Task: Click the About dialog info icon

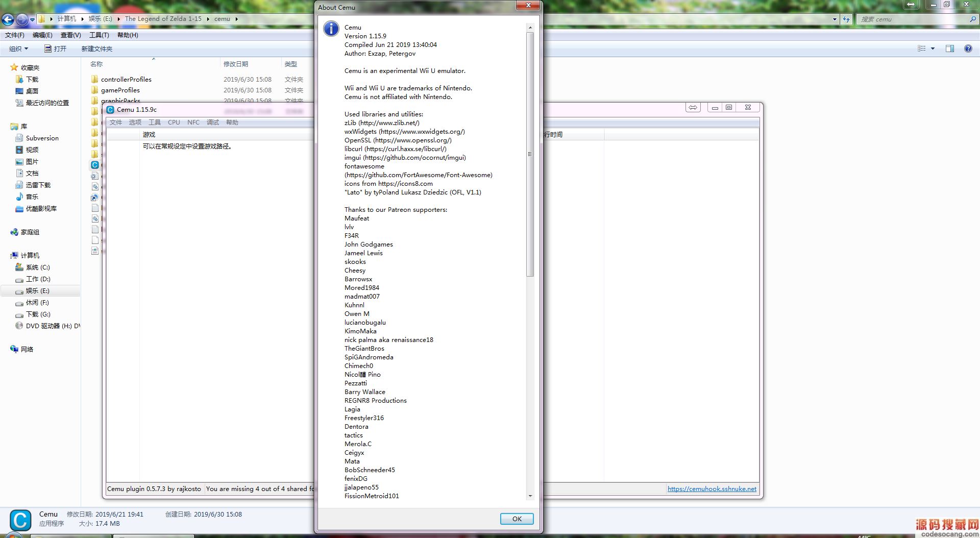Action: point(331,29)
